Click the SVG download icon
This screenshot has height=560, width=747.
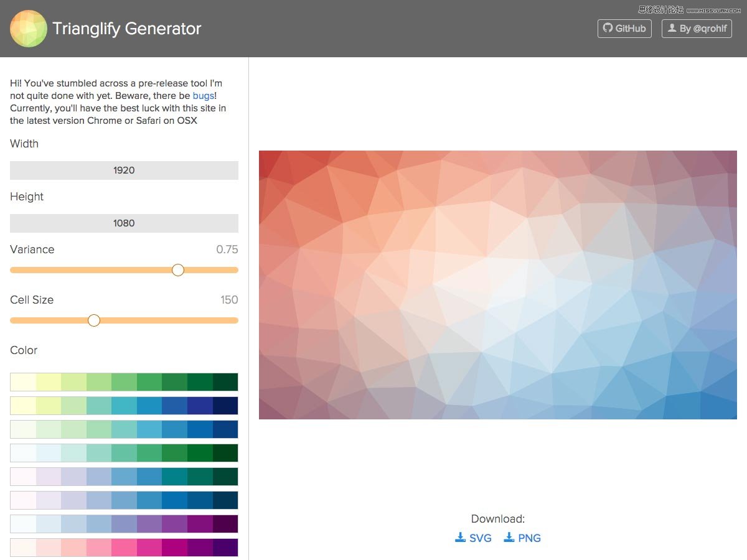[461, 538]
